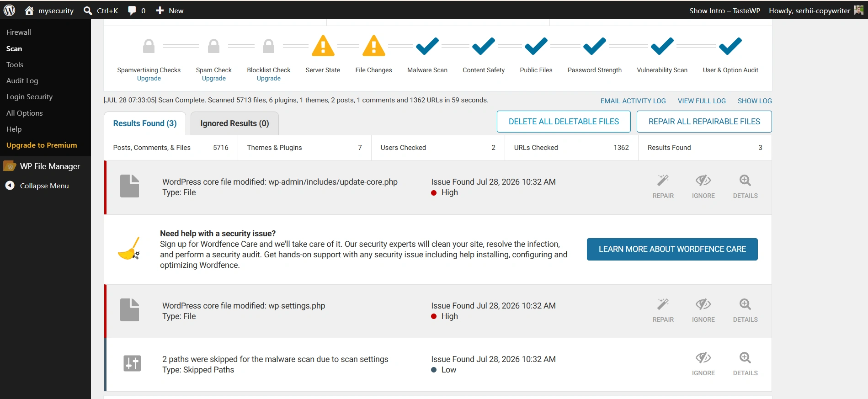Click the Users Checked stat cell
868x399 pixels.
[438, 148]
